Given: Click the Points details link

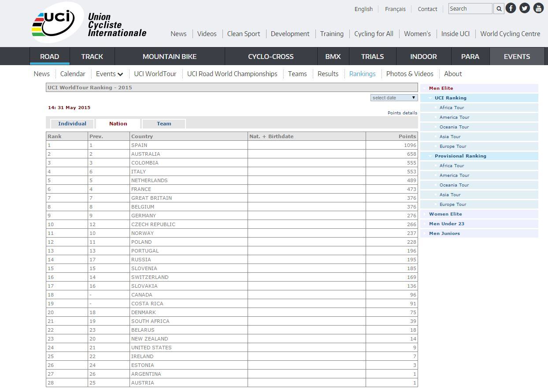Looking at the screenshot, I should [402, 113].
